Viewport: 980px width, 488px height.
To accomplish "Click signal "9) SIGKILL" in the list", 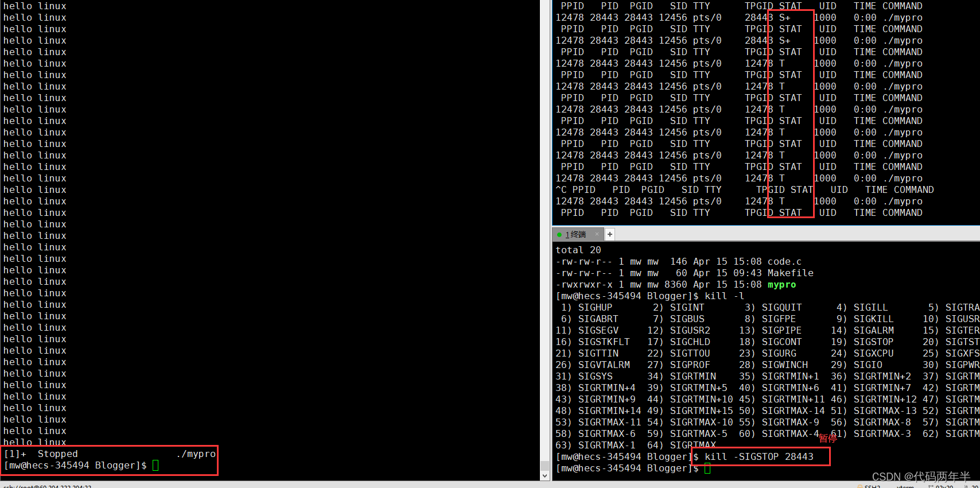I will click(865, 319).
